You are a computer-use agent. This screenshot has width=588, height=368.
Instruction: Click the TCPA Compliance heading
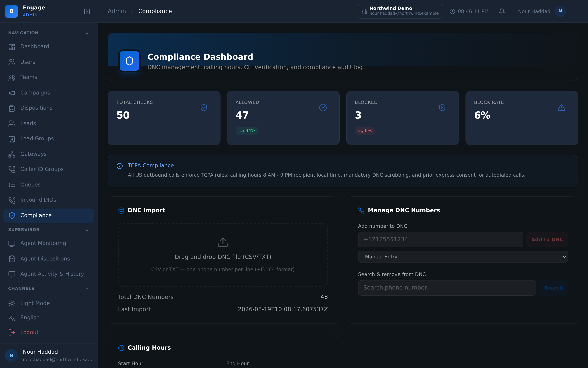point(151,166)
